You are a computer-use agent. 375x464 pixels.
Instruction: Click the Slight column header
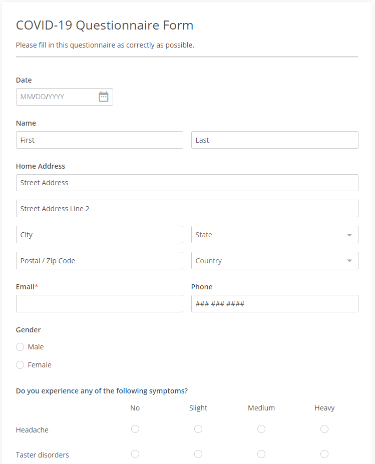tap(198, 408)
